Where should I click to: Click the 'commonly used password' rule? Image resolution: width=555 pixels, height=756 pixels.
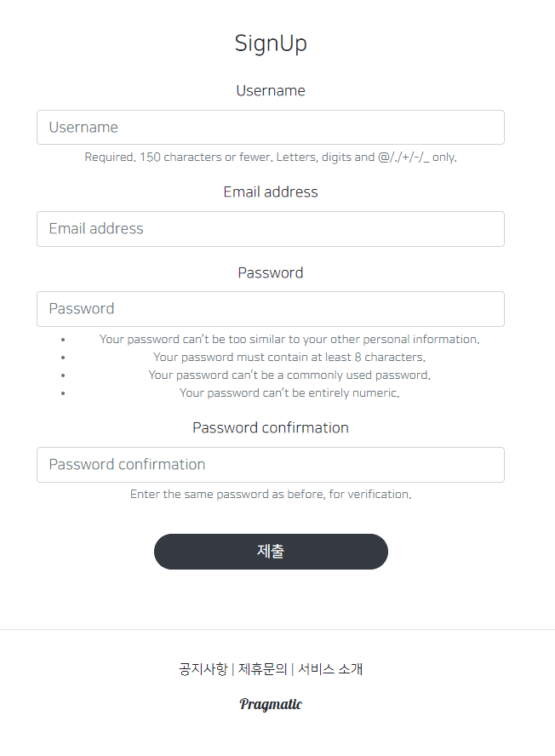pyautogui.click(x=289, y=375)
